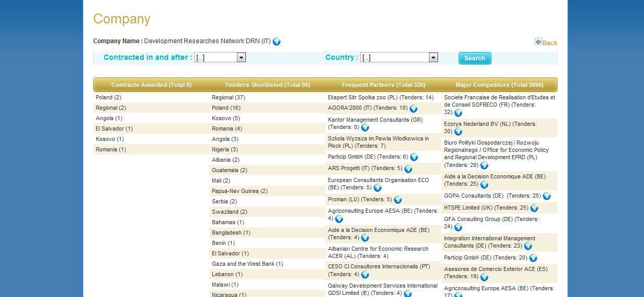Click globe icon for Particip GmbH Tenders: 20
This screenshot has width=644, height=297.
(533, 258)
